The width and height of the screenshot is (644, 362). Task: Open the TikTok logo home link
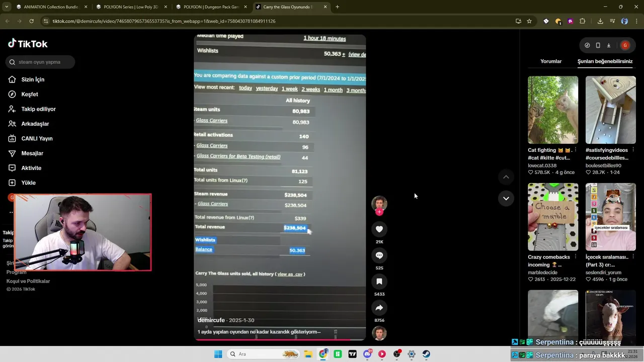[x=28, y=44]
